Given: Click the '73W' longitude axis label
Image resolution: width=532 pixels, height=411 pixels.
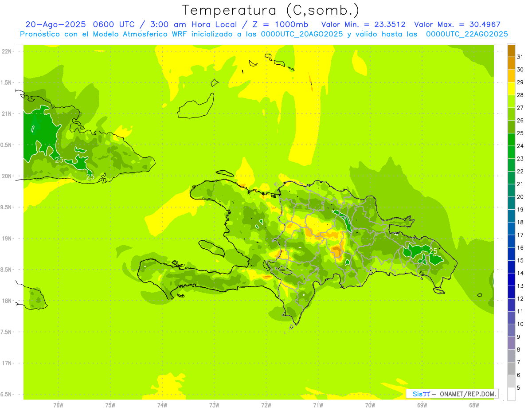Looking at the screenshot, I should pos(214,405).
